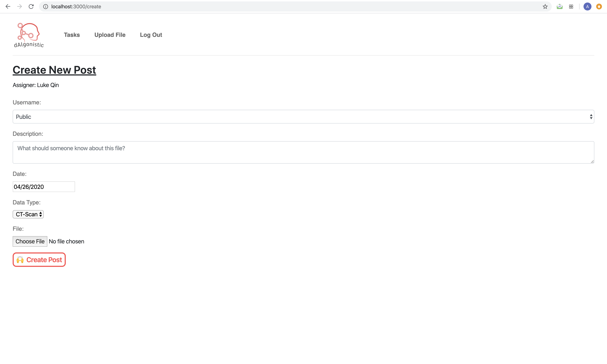Open the Username dropdown showing Public
Screen dimensions: 607x364
pyautogui.click(x=303, y=117)
